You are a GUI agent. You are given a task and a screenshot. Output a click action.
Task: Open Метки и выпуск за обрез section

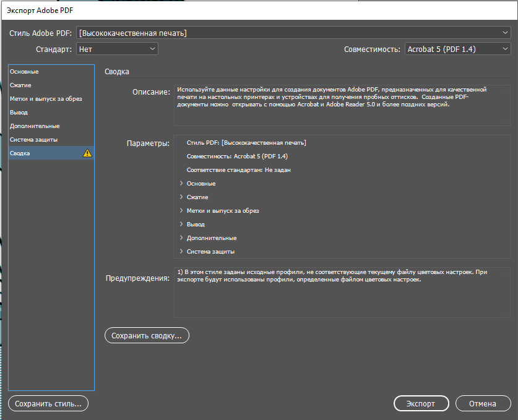tap(51, 99)
